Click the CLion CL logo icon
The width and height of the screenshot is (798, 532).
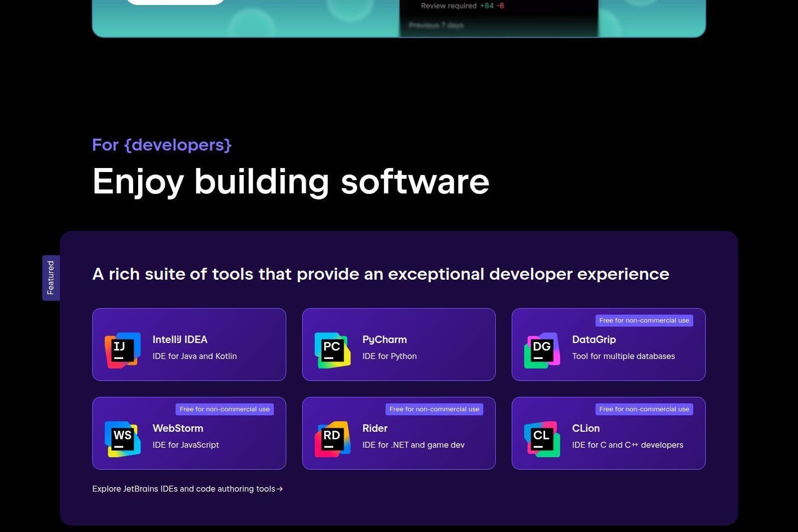(x=542, y=439)
